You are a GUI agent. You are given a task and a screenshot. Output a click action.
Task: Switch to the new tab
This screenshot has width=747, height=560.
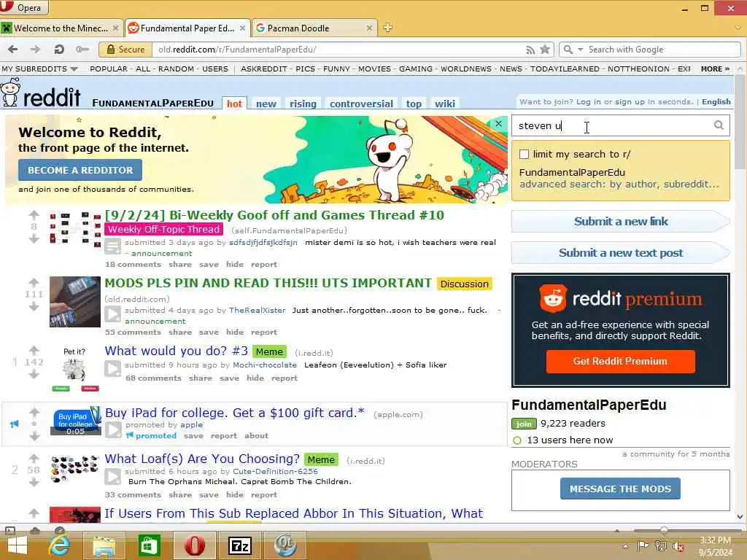pos(266,104)
